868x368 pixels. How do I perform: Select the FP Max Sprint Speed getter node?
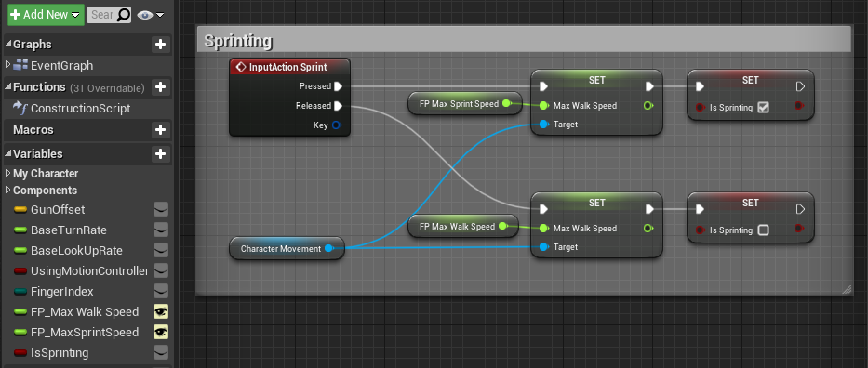click(x=464, y=104)
